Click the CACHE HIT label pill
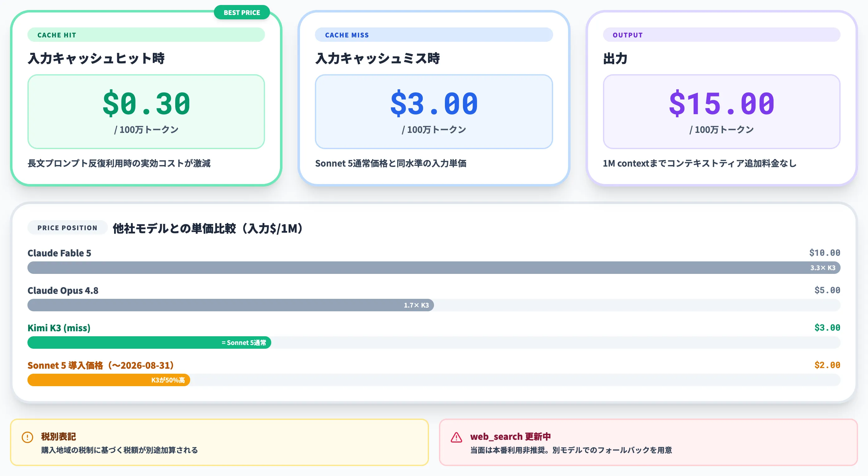 (x=146, y=35)
